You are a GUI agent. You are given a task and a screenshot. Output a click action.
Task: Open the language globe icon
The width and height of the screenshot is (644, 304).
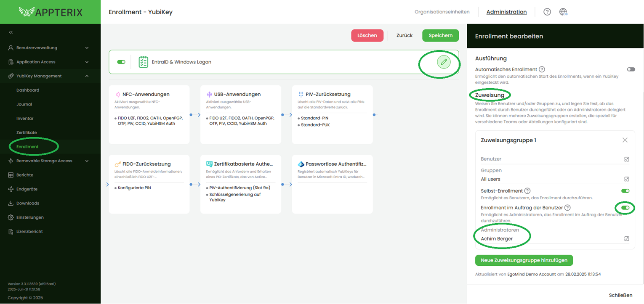tap(563, 12)
